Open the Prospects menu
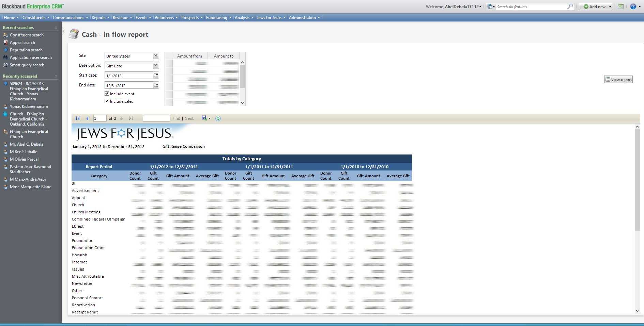Screen dimensions: 644x326 tap(192, 18)
